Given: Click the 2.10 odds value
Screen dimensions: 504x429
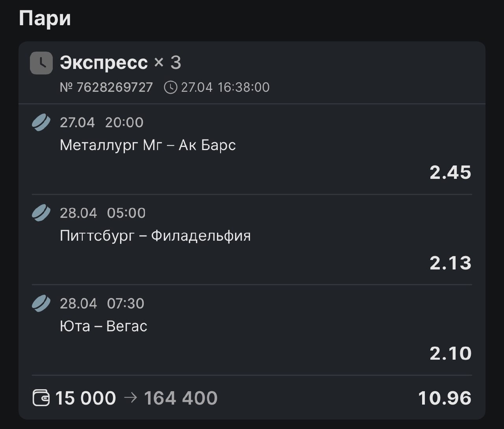Looking at the screenshot, I should coord(450,354).
